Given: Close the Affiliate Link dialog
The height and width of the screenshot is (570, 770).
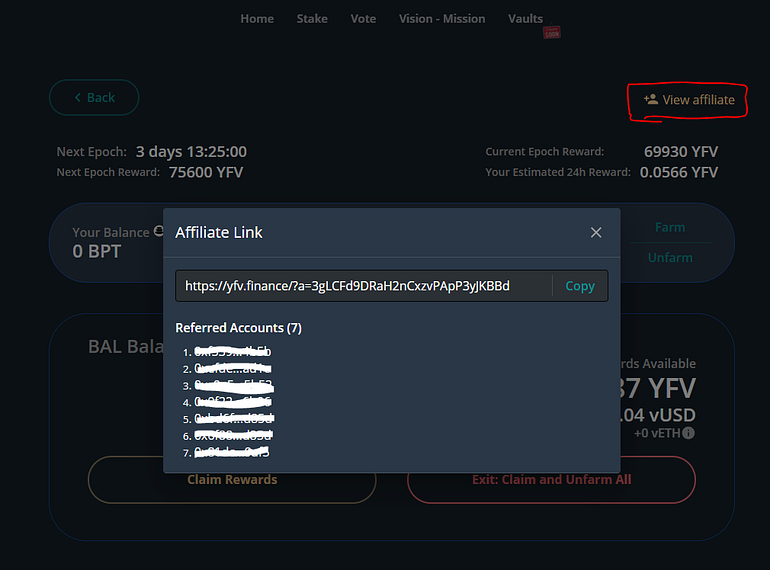Looking at the screenshot, I should (x=596, y=232).
